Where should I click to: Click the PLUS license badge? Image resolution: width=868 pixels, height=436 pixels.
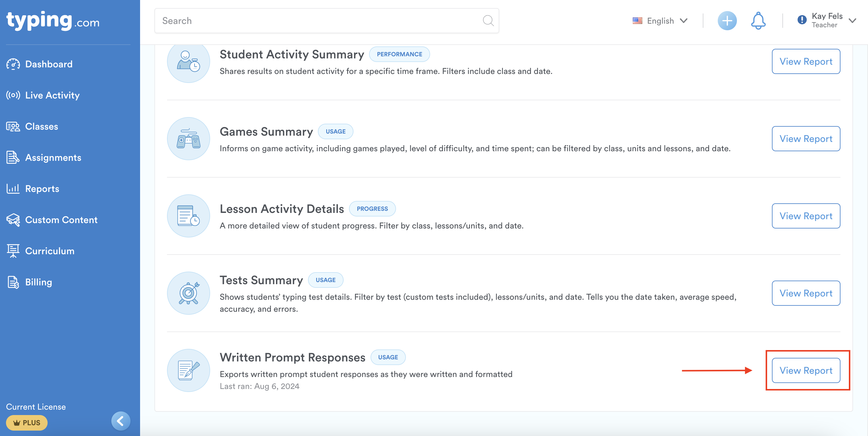point(27,423)
